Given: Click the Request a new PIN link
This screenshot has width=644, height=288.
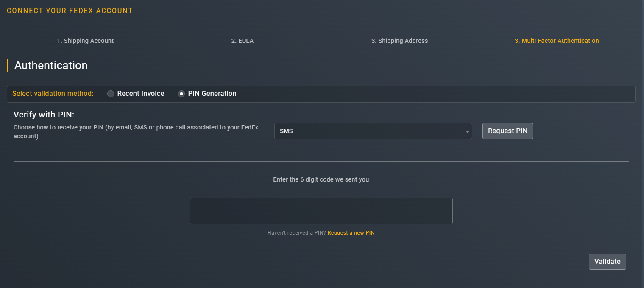Looking at the screenshot, I should [351, 233].
